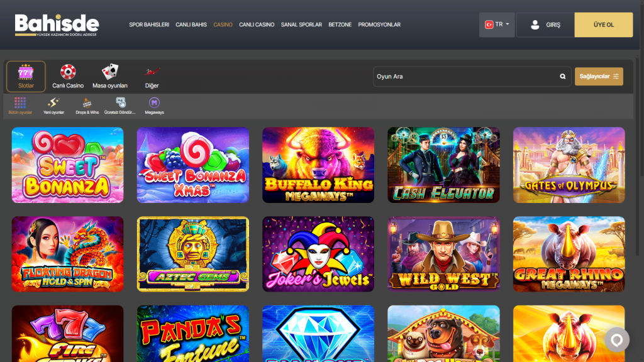The width and height of the screenshot is (644, 362).
Task: Switch to the Canlı Bahis section
Action: coord(191,25)
